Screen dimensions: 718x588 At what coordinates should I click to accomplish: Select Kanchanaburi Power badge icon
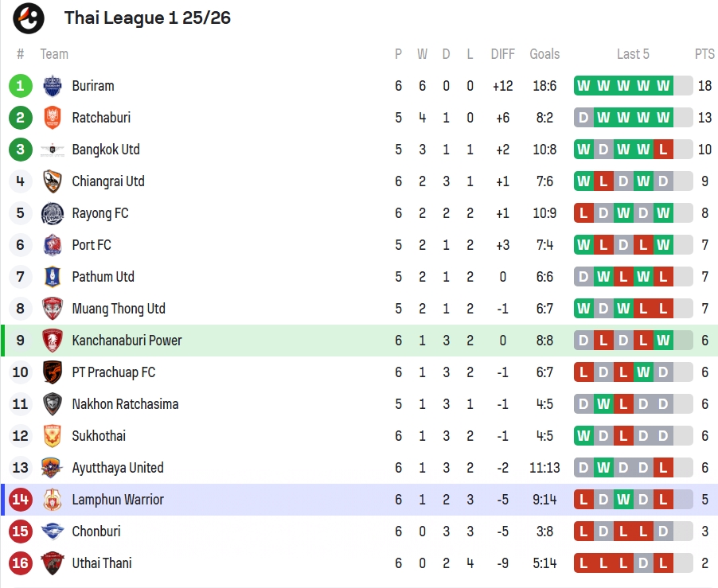(x=53, y=341)
